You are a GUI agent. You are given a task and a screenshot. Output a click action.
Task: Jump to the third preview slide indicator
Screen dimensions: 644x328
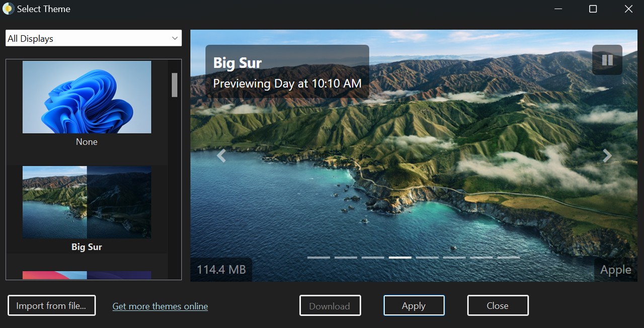point(373,257)
